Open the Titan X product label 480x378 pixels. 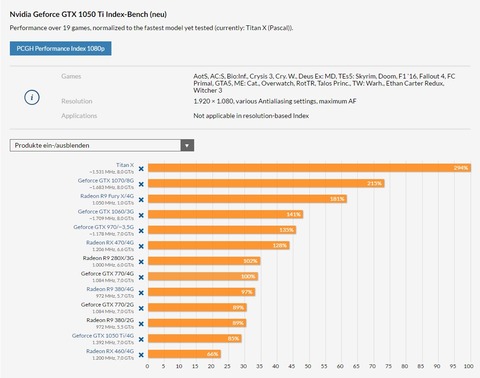pos(125,165)
